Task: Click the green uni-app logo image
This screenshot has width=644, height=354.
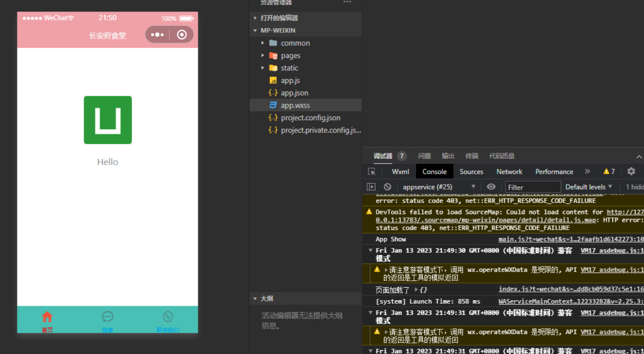Action: pos(108,120)
